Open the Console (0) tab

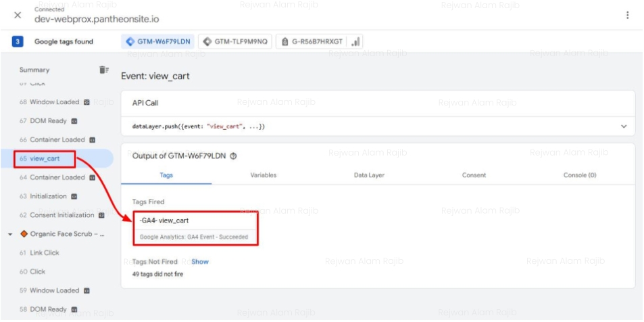(579, 175)
